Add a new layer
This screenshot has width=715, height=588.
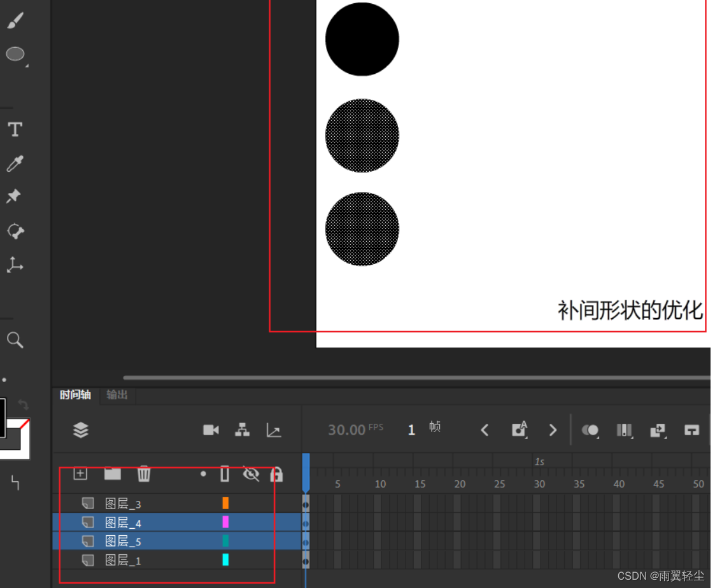click(80, 473)
